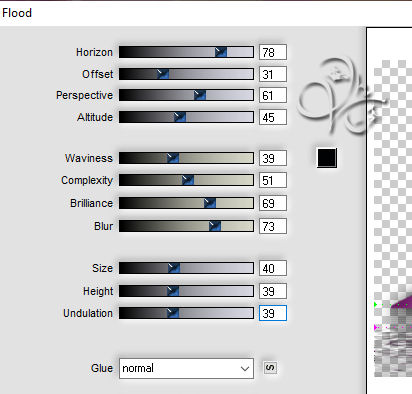Click the black color swatch
The width and height of the screenshot is (412, 394).
point(327,158)
